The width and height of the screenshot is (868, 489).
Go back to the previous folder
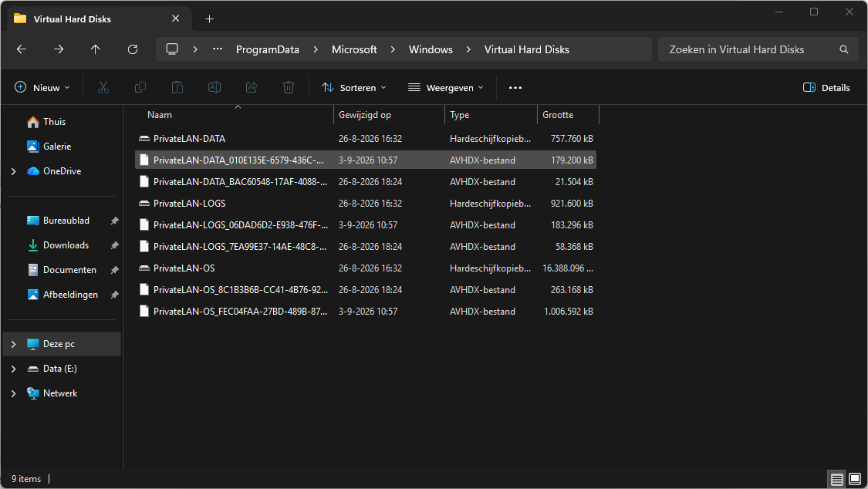tap(22, 49)
